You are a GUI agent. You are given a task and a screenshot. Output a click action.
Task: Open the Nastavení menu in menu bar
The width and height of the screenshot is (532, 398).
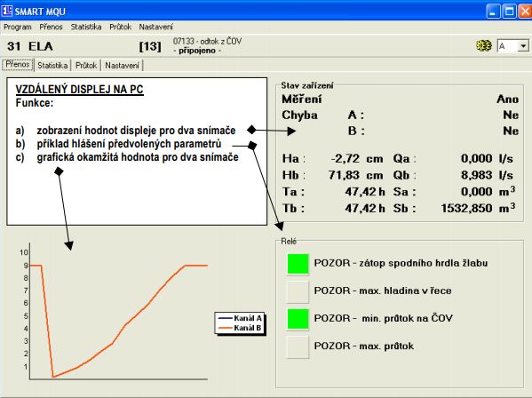[x=155, y=27]
